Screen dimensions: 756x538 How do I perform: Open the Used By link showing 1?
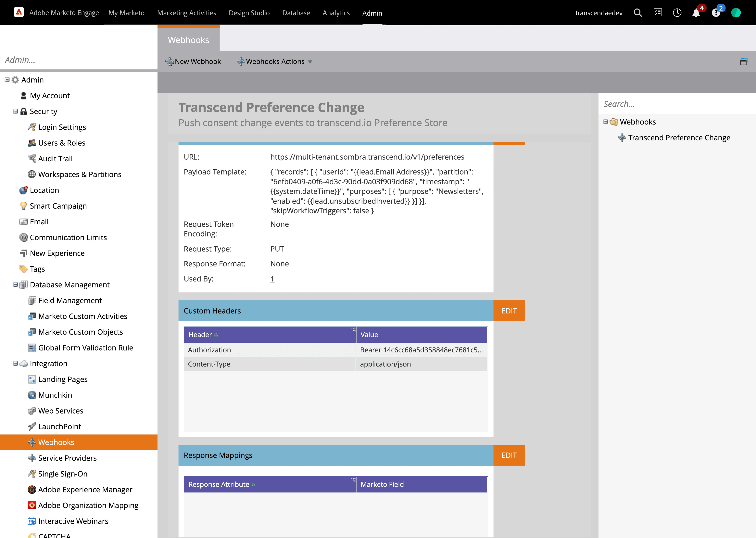[x=272, y=279]
